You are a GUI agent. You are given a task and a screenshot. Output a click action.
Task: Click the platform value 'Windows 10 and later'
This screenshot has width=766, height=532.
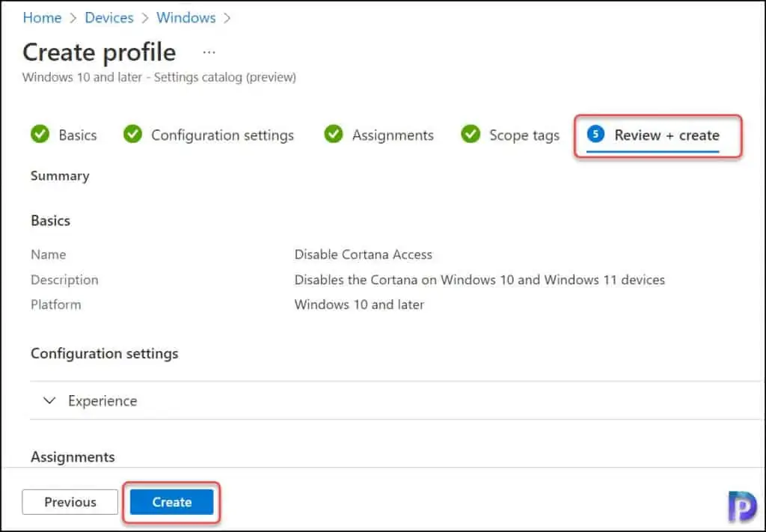point(359,305)
